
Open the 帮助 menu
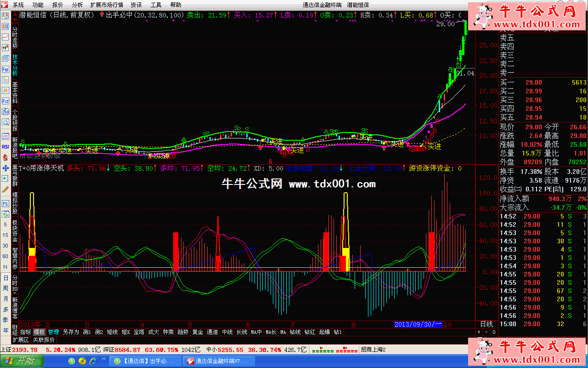pos(176,5)
